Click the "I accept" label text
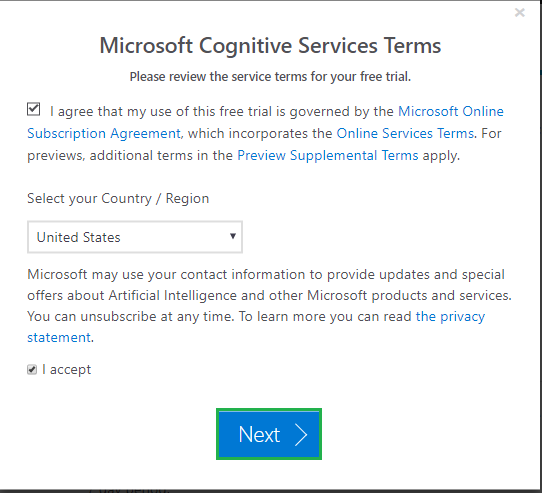 [66, 370]
